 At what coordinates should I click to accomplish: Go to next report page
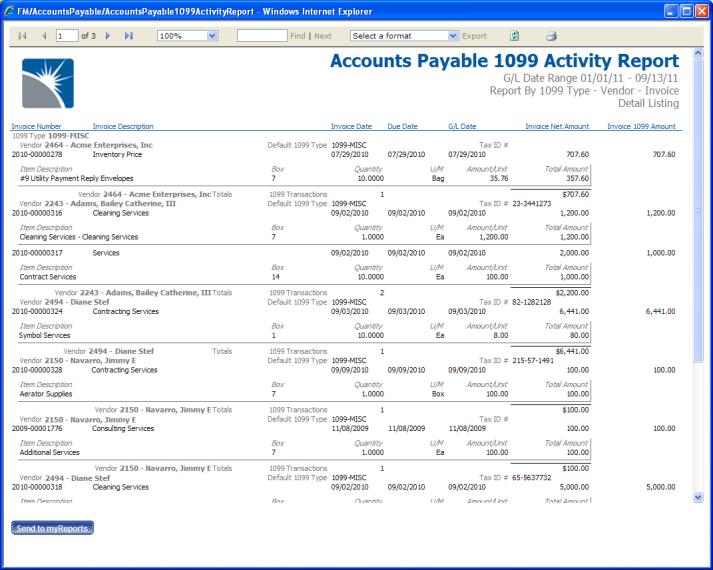click(x=108, y=35)
